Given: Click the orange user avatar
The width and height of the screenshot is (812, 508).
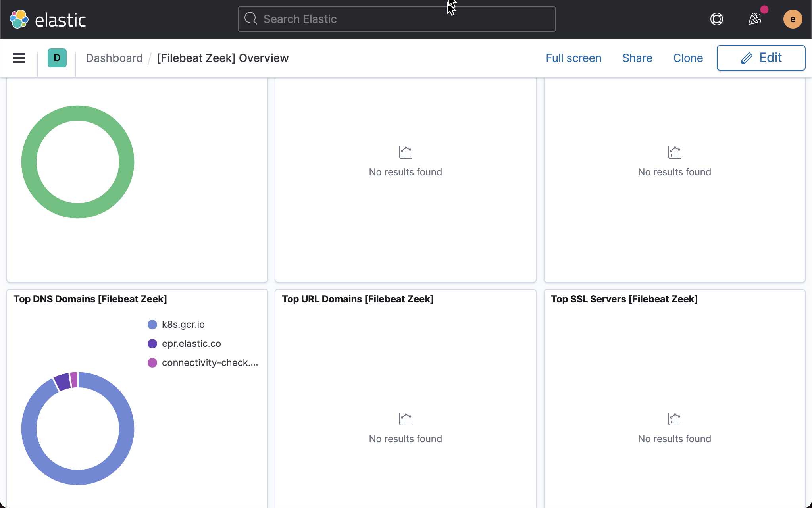Looking at the screenshot, I should 792,19.
